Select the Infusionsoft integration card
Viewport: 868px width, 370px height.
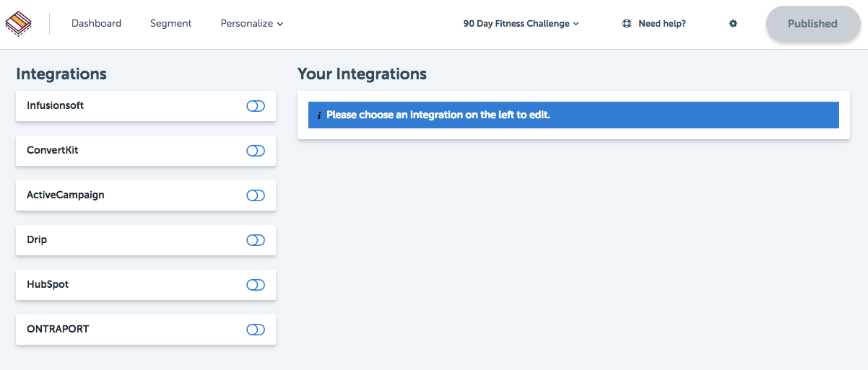coord(146,106)
